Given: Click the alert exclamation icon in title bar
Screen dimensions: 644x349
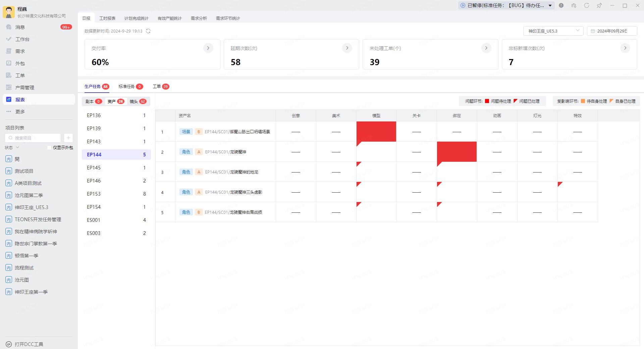Looking at the screenshot, I should 561,5.
